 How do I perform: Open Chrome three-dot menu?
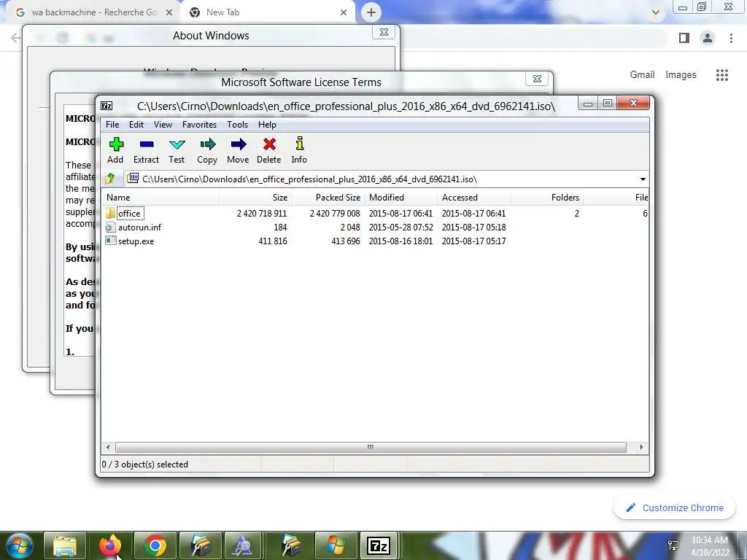pyautogui.click(x=731, y=38)
